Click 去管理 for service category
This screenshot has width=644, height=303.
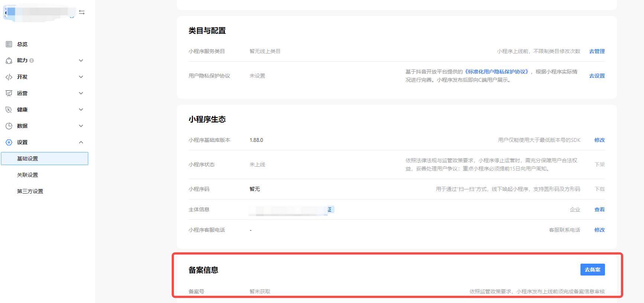[597, 51]
